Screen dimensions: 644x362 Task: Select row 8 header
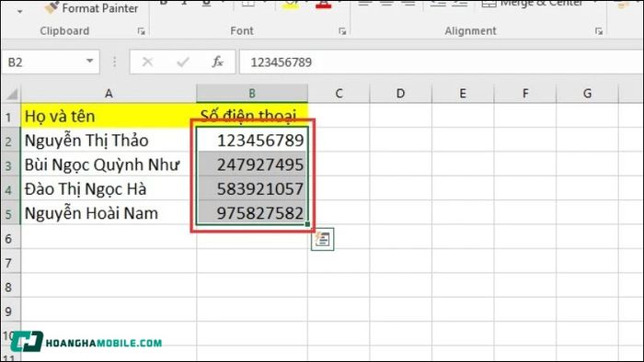click(11, 286)
